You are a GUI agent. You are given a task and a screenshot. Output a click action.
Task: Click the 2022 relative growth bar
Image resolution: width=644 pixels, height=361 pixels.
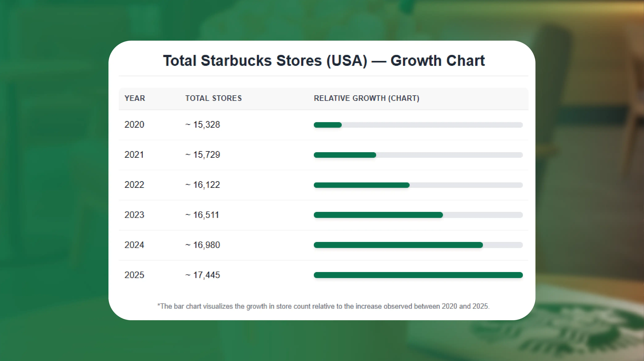pos(361,185)
